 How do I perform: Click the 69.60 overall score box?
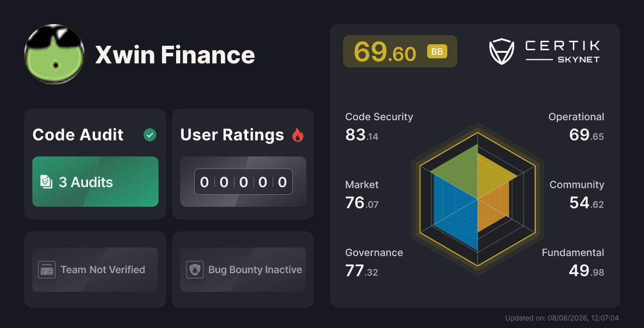click(x=400, y=51)
